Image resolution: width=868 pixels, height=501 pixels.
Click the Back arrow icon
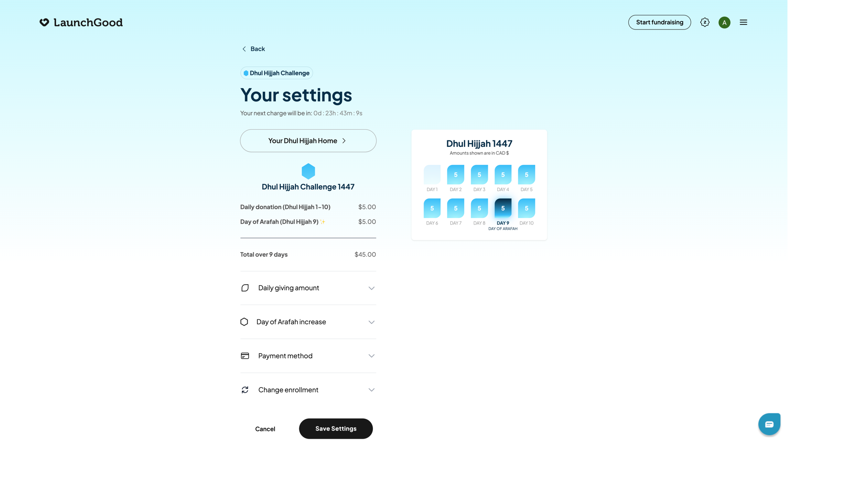point(244,49)
